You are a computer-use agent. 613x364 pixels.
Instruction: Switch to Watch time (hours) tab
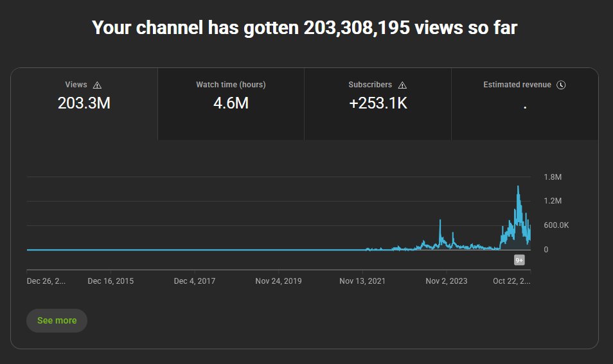click(231, 104)
